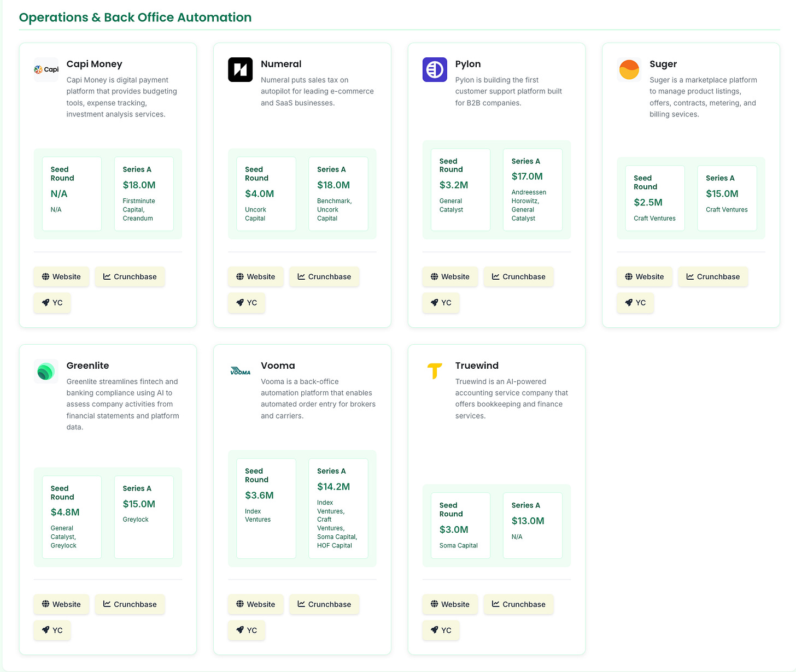Click Suger Series A $15.0M value
The image size is (796, 672).
pos(722,194)
